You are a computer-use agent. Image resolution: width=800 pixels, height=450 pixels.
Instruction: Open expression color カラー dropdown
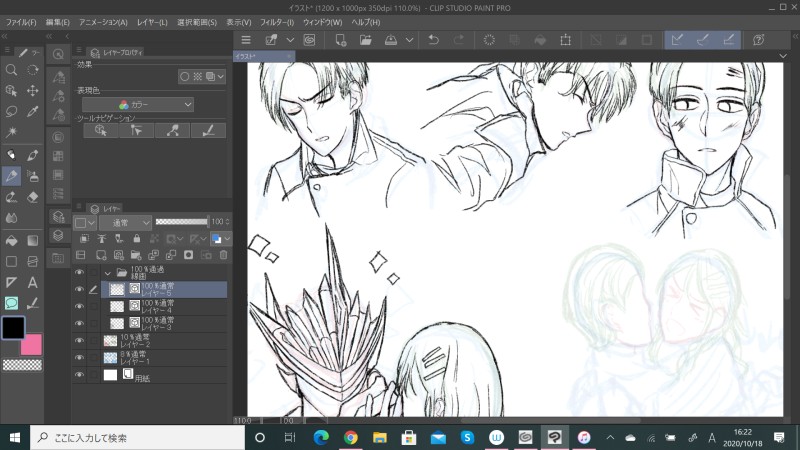pyautogui.click(x=138, y=105)
